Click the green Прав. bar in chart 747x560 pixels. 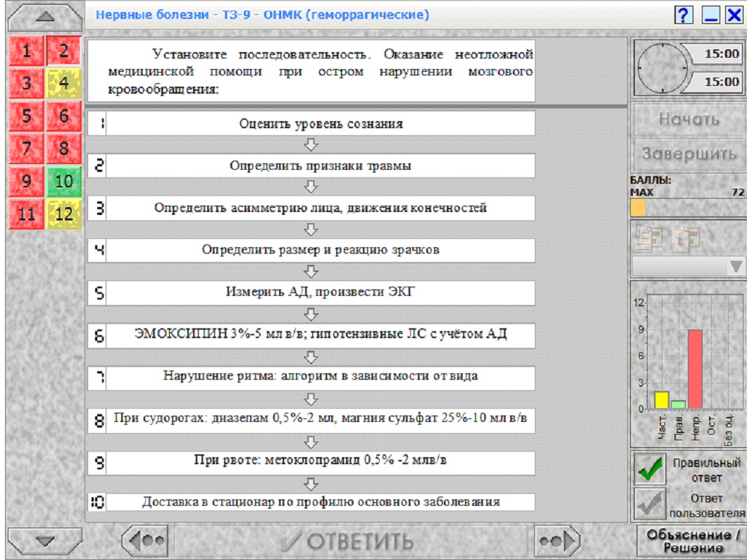pos(679,404)
